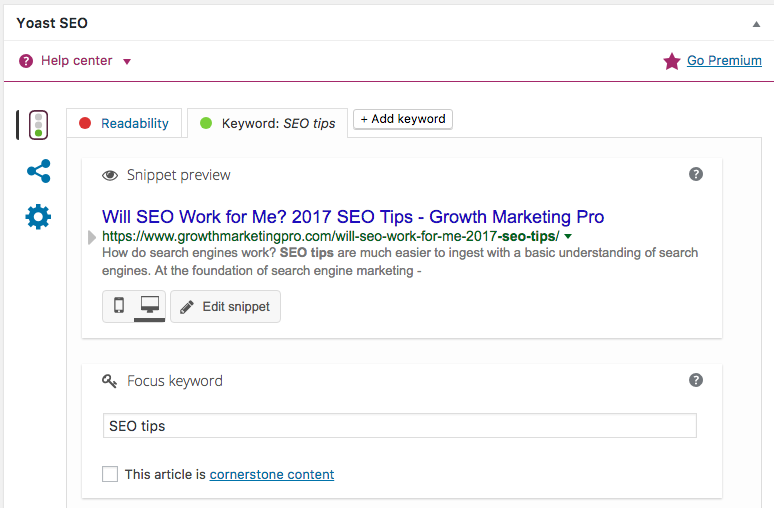Expand the Help center dropdown arrow

pyautogui.click(x=127, y=62)
